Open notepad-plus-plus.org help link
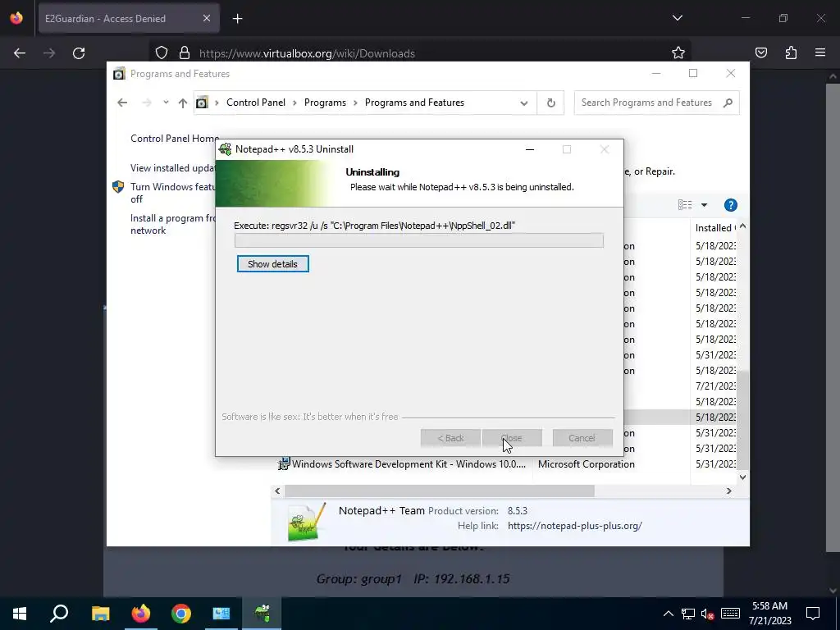Screen dimensions: 840x630 click(x=575, y=526)
